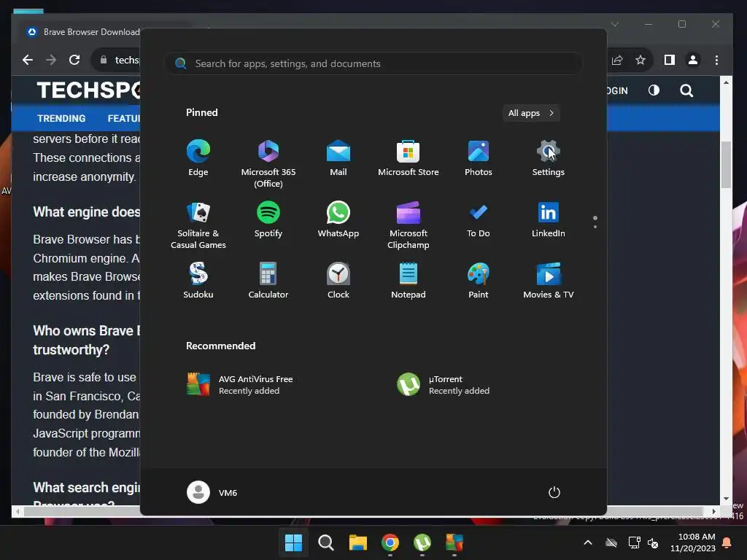Screen dimensions: 747x560
Task: Click the TechSpot logo
Action: click(88, 90)
